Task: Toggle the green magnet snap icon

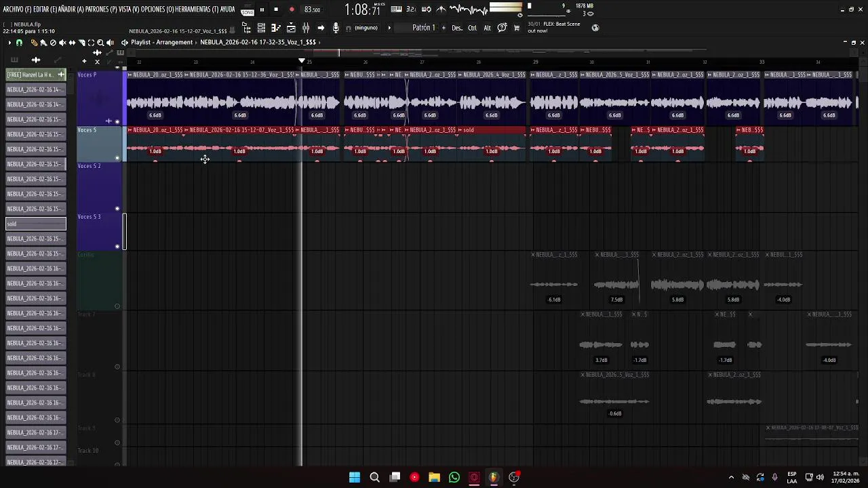Action: pyautogui.click(x=19, y=43)
